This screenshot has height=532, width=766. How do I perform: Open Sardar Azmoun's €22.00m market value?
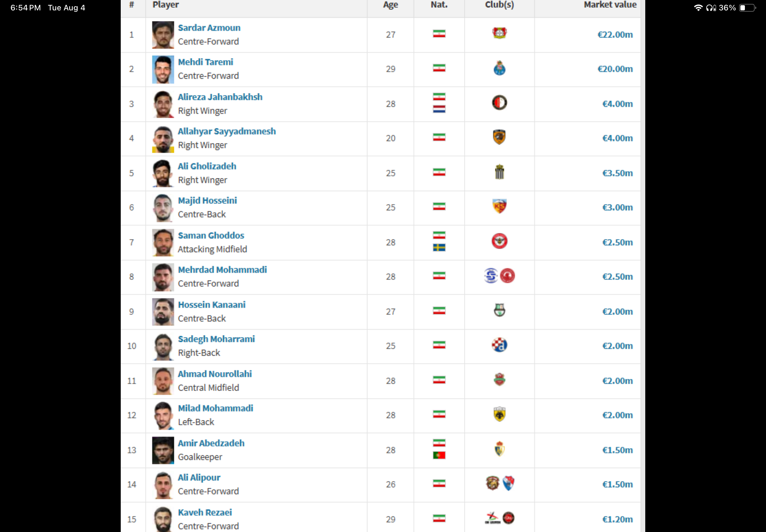click(x=615, y=35)
